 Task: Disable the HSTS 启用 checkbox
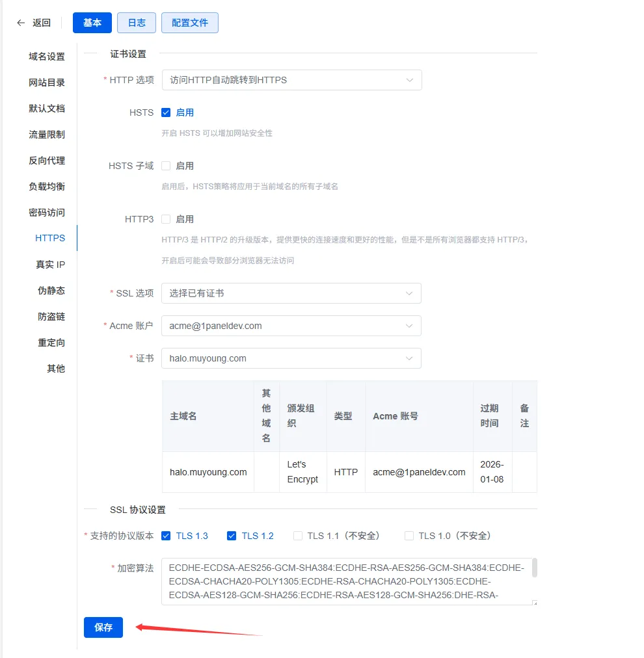166,112
